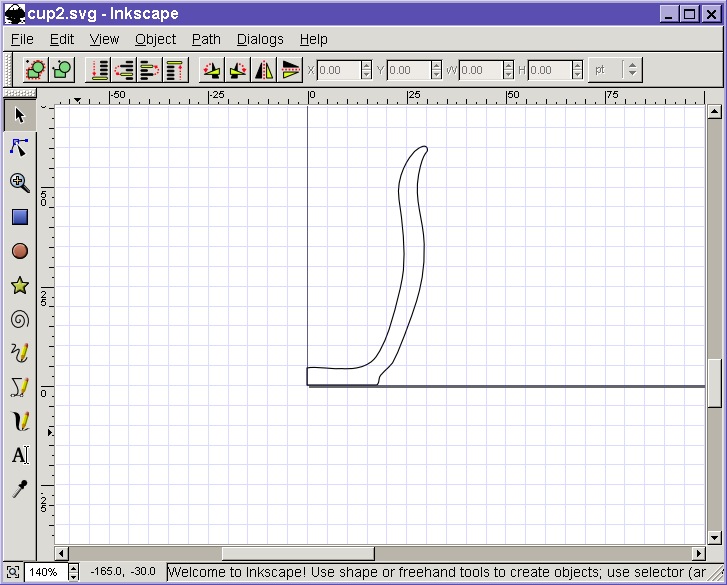
Task: Pick the Rectangle shape tool
Action: [x=19, y=217]
